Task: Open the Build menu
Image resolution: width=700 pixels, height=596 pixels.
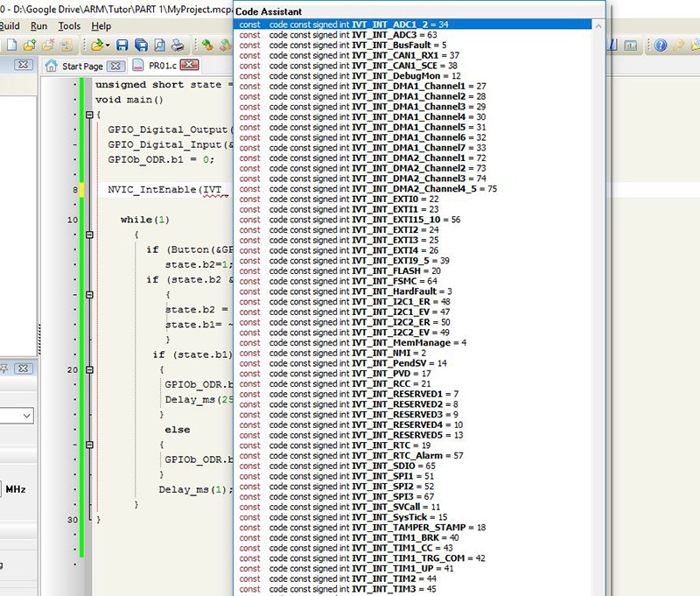Action: [x=10, y=26]
